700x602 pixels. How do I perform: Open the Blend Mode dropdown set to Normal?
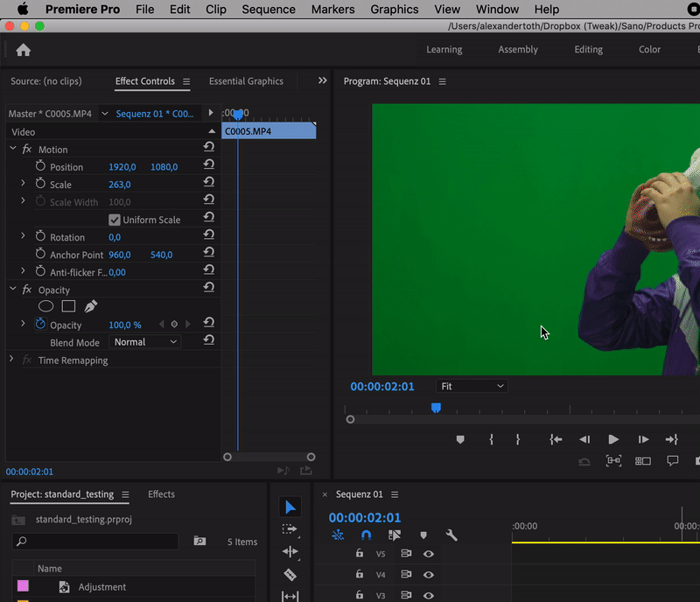[x=144, y=342]
